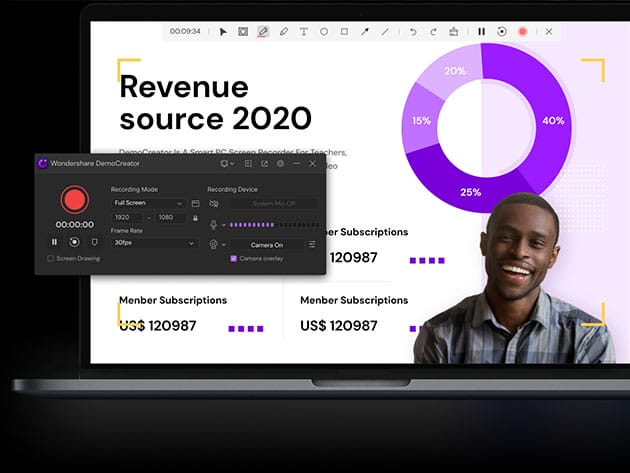
Task: Undo the last annotation
Action: 414,32
